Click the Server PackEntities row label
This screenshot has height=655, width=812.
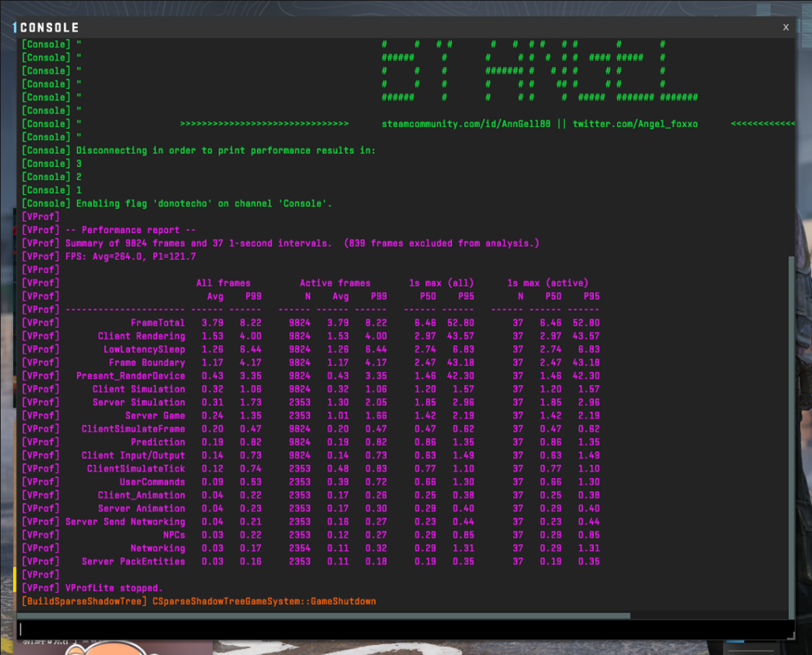133,562
